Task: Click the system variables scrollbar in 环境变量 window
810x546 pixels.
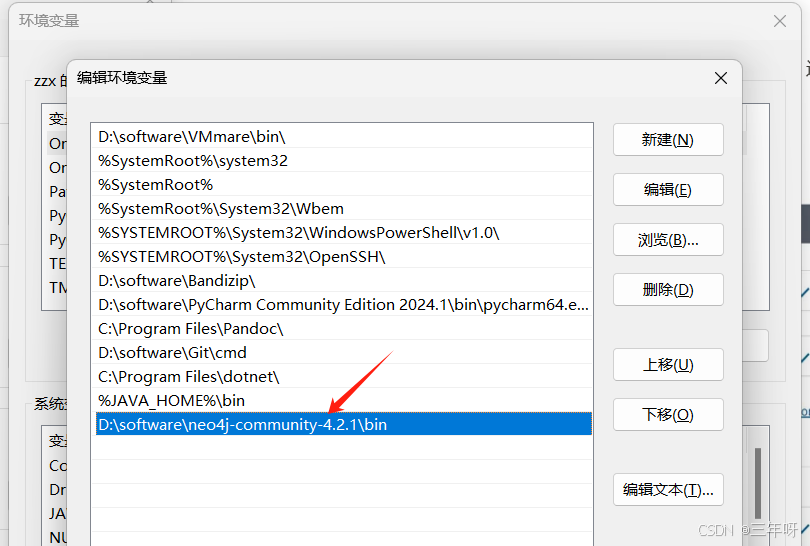Action: click(757, 483)
